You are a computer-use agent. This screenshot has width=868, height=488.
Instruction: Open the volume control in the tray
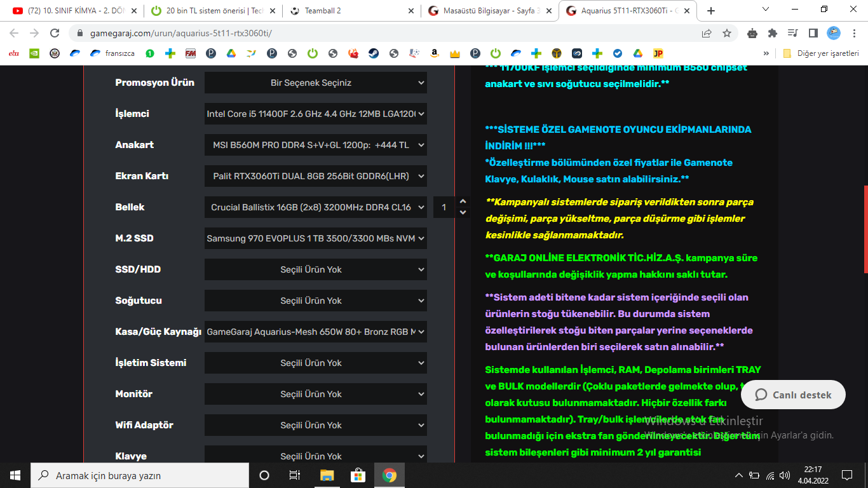(x=785, y=475)
